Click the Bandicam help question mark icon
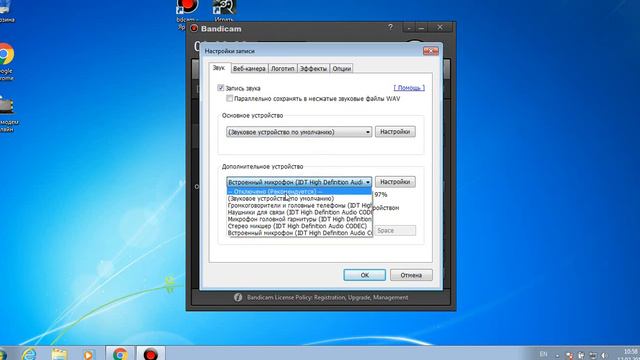640x360 pixels. coord(390,27)
